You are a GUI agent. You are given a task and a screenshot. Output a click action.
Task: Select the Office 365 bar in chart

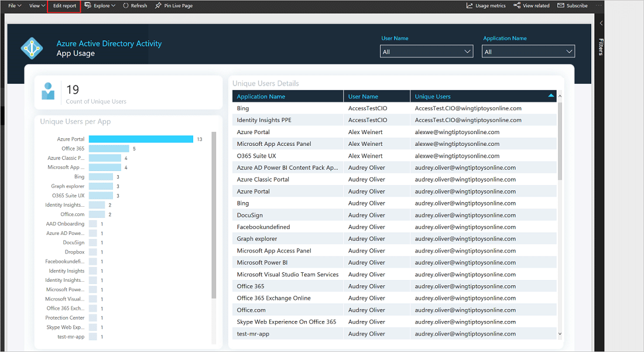tap(109, 149)
